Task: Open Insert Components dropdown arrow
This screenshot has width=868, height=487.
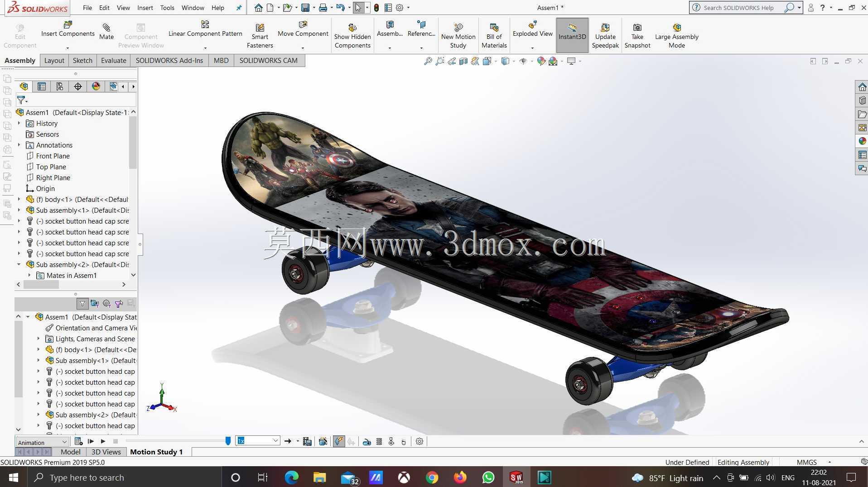Action: (x=68, y=48)
